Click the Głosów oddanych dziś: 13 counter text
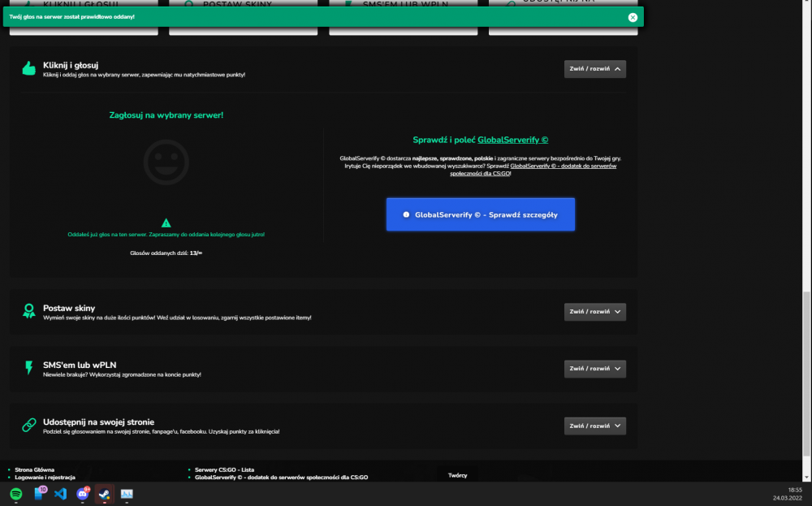This screenshot has width=812, height=506. (x=166, y=253)
